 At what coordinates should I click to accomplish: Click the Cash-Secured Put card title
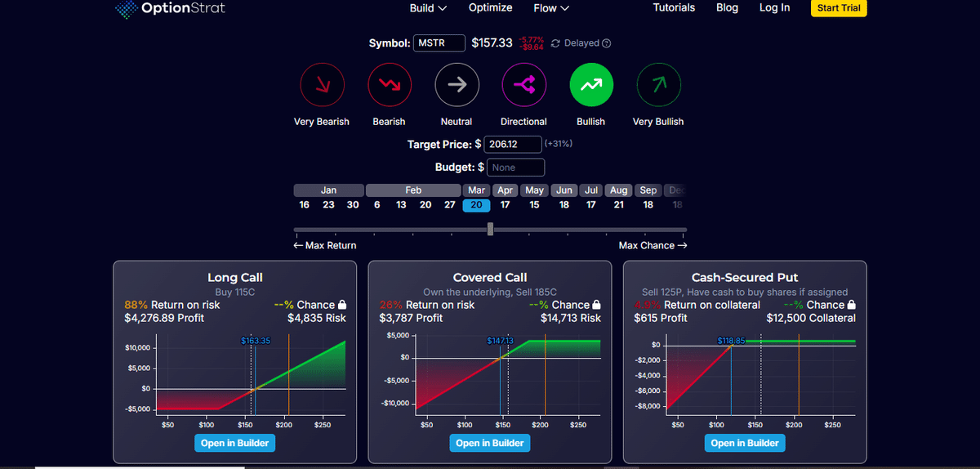tap(745, 278)
